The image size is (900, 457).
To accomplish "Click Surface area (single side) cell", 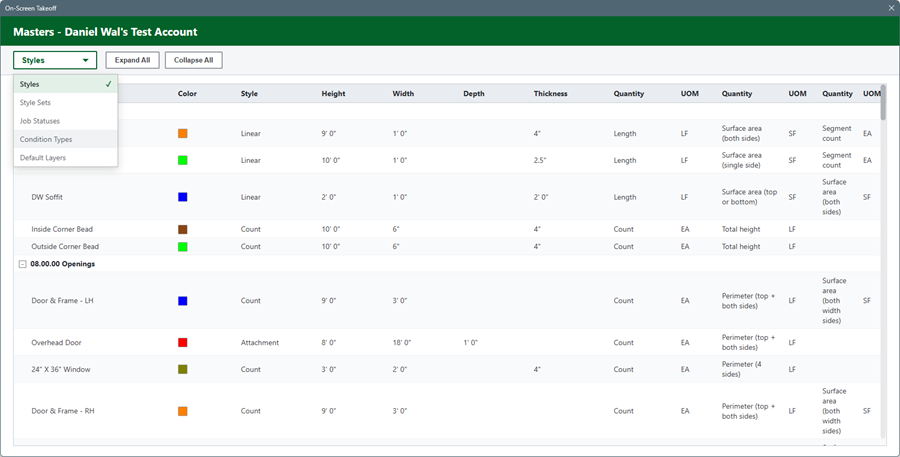I will click(741, 160).
